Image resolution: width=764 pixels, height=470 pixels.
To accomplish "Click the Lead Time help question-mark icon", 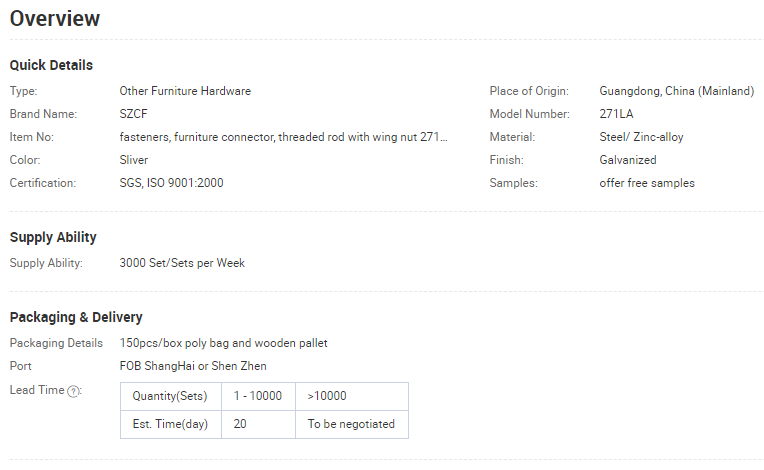I will click(x=73, y=392).
